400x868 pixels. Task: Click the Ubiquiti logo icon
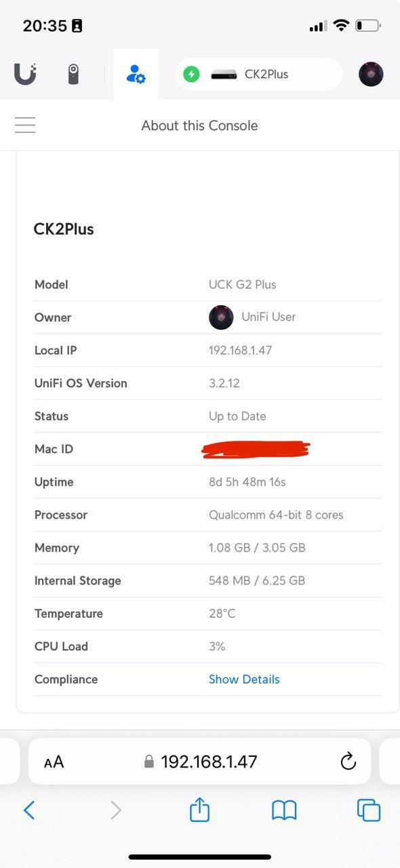tap(26, 74)
